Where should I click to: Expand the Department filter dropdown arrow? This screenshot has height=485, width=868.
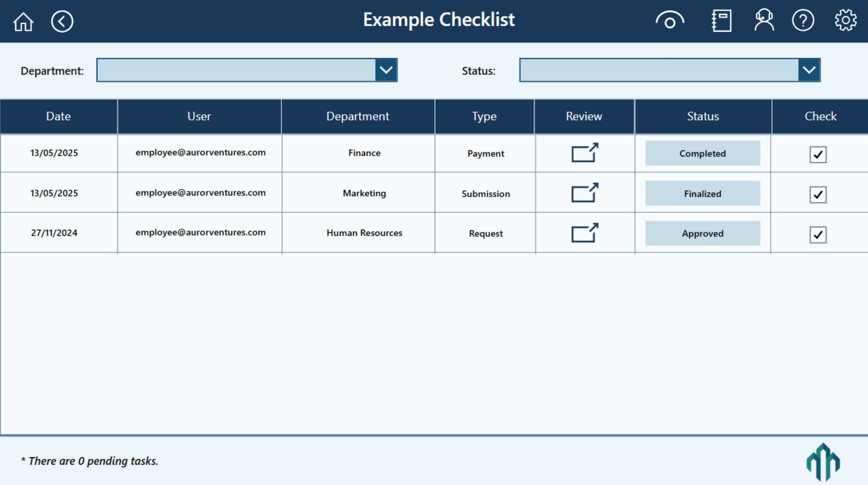pyautogui.click(x=386, y=70)
